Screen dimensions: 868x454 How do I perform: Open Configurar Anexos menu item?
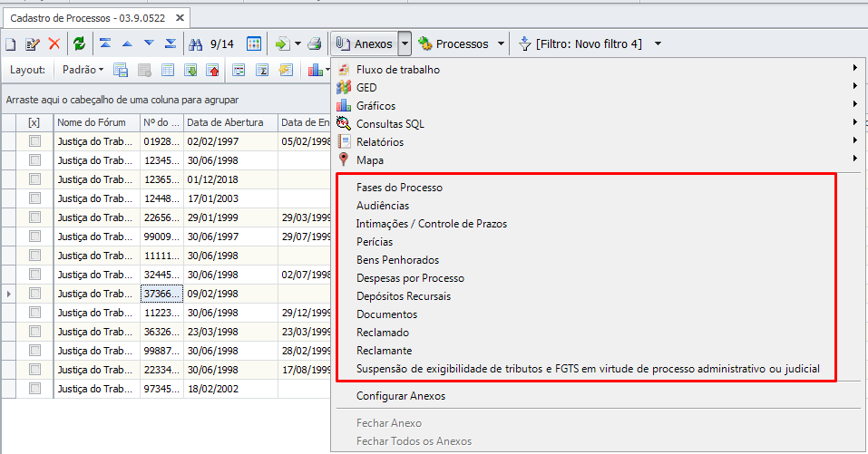401,396
